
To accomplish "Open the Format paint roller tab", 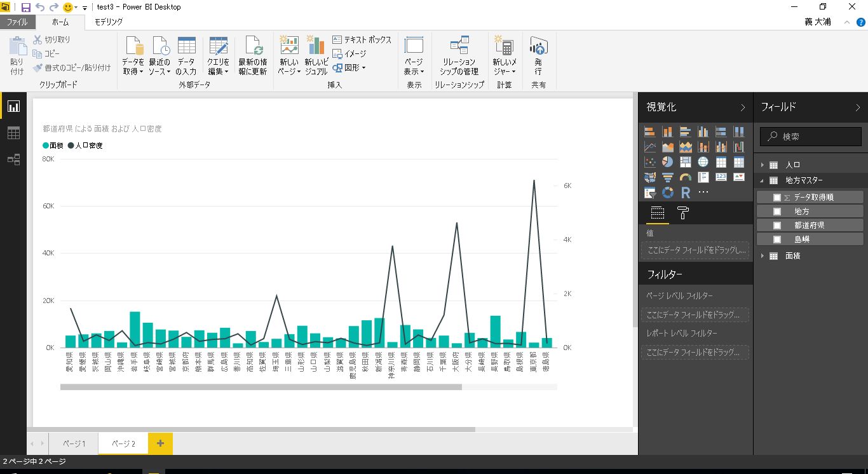I will pos(683,213).
